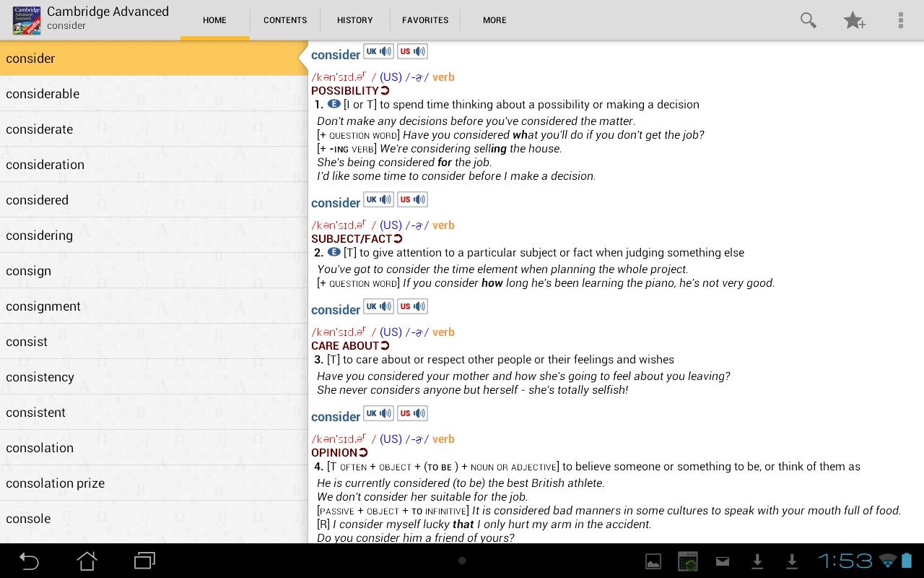Play UK pronunciation of first consider entry

tap(378, 51)
